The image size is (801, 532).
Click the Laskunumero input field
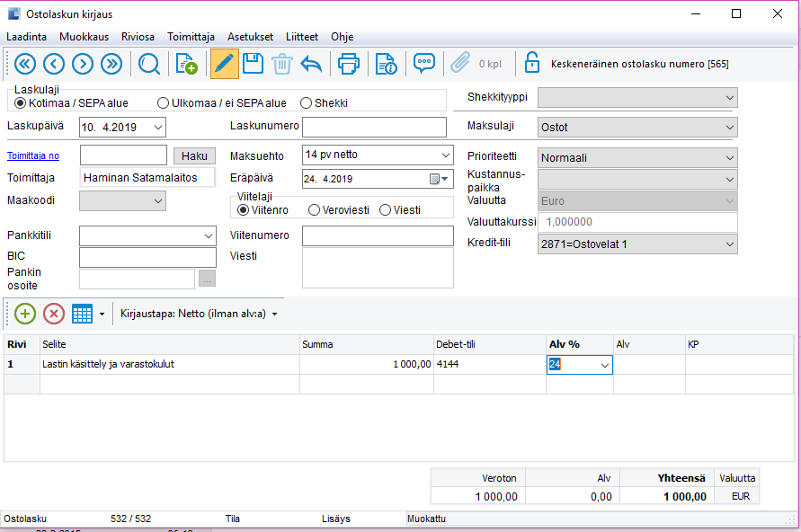pos(374,127)
